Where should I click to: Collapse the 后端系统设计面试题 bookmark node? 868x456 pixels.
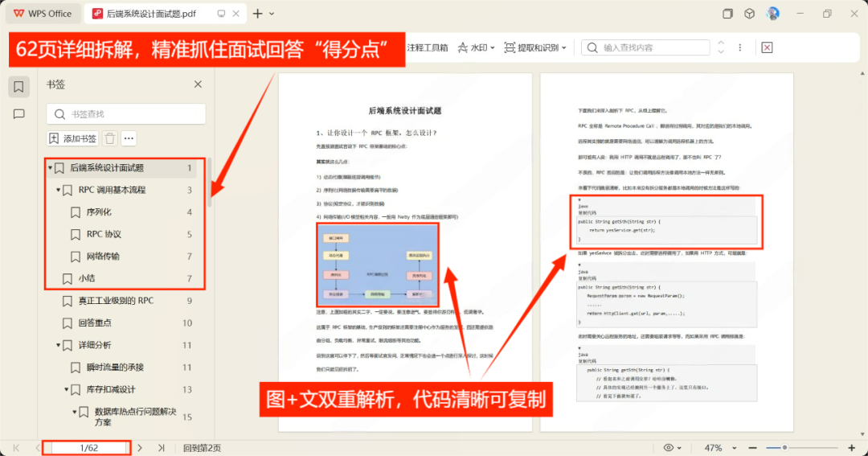pyautogui.click(x=51, y=168)
